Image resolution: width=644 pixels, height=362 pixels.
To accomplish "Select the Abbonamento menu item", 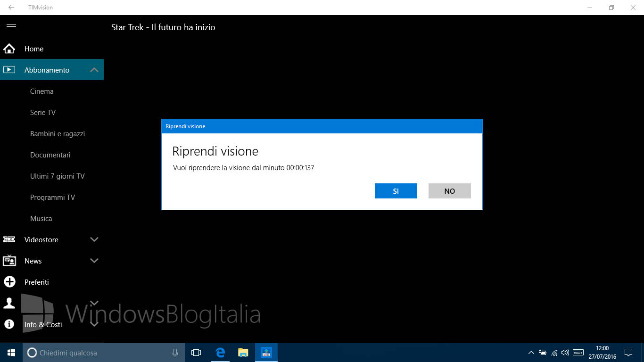I will (52, 70).
